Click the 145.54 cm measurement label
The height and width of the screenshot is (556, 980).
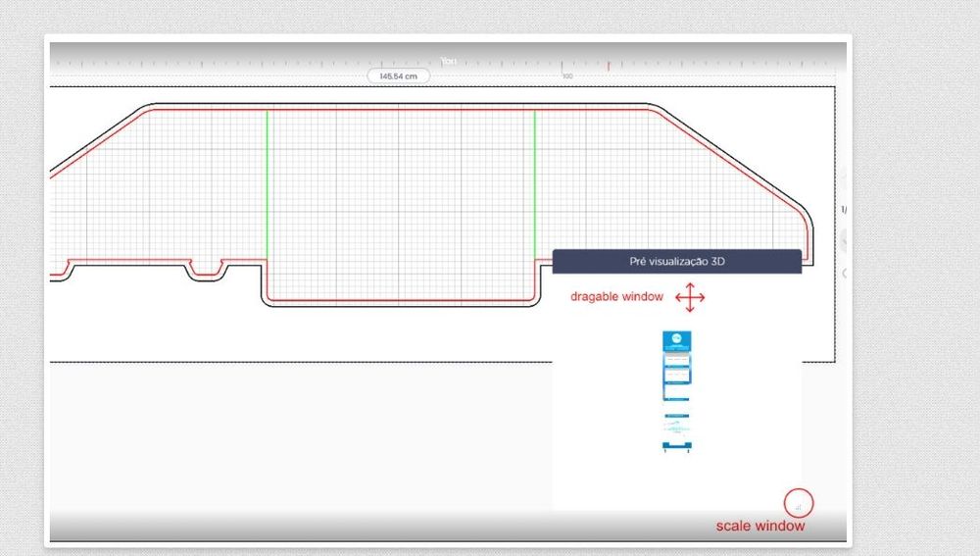[398, 76]
